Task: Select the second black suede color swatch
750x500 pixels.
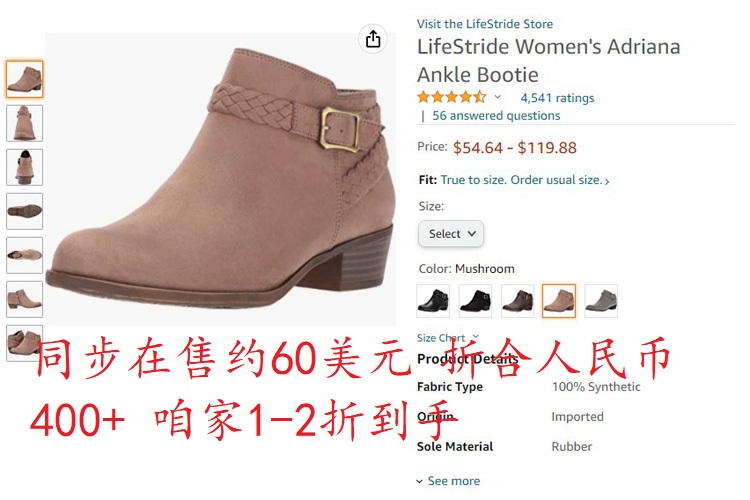Action: tap(475, 301)
